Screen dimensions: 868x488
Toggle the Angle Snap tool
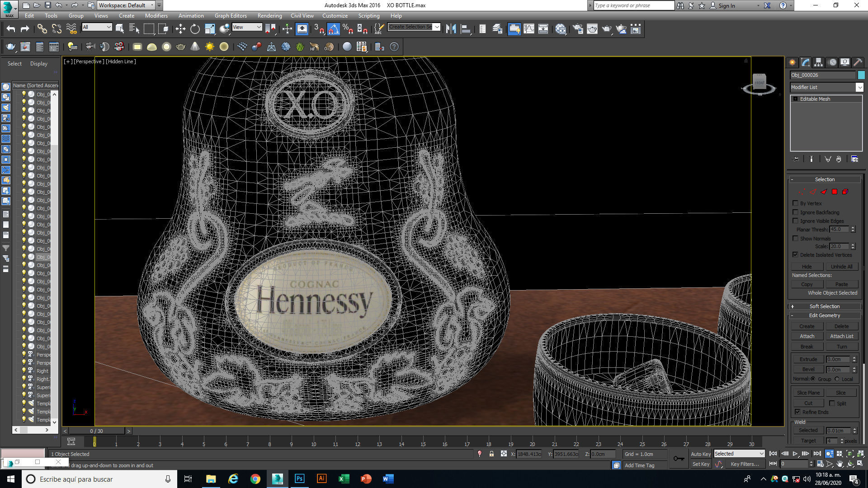(x=333, y=29)
